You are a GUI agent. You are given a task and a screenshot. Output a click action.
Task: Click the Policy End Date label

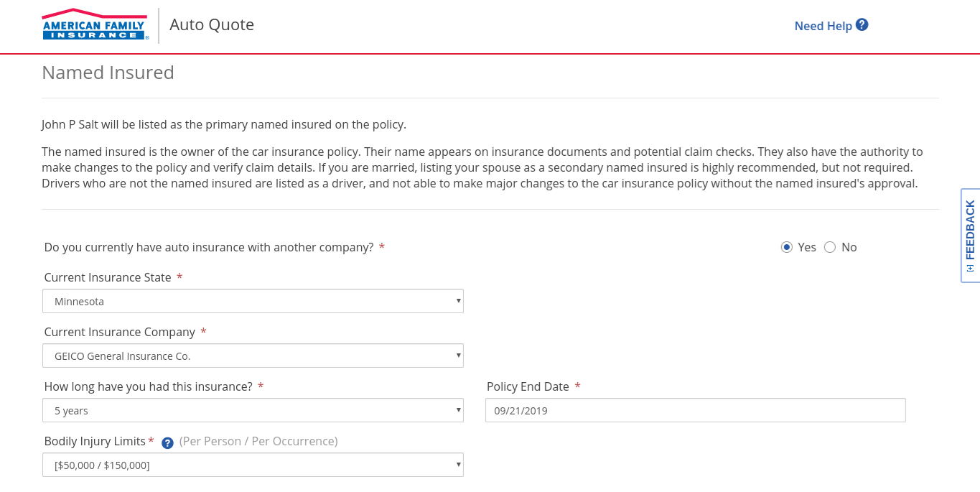[528, 386]
